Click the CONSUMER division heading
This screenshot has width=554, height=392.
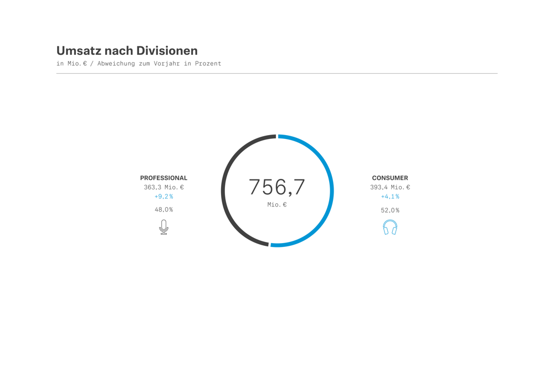click(390, 178)
